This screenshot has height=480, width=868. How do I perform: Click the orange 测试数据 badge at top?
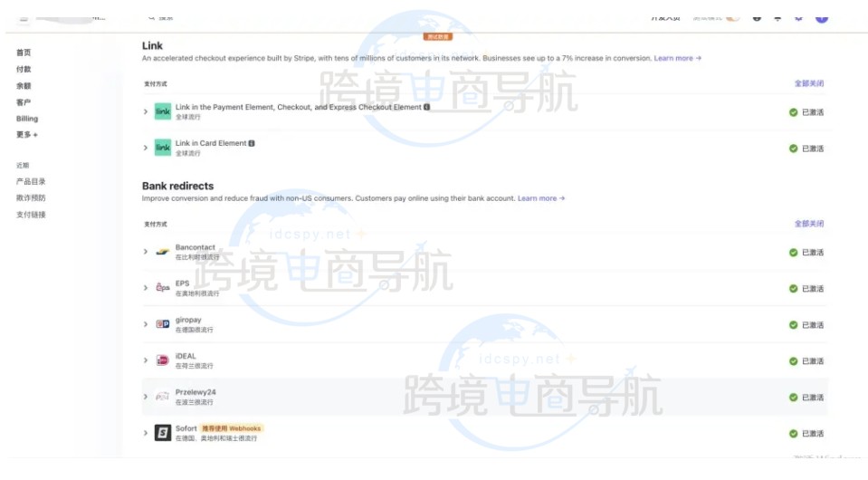[438, 37]
